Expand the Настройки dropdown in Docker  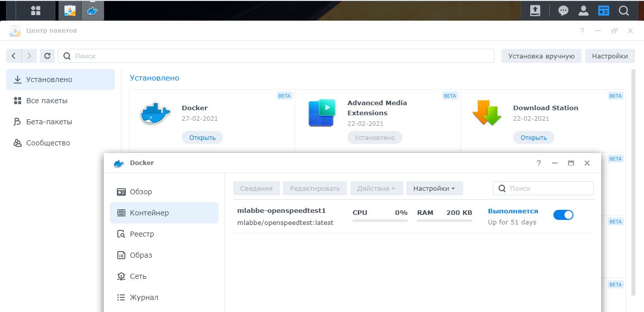(434, 189)
